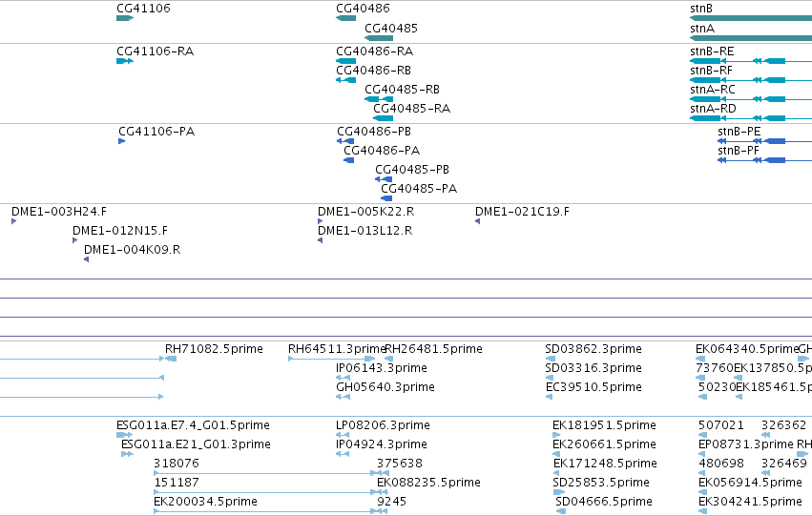Click EST RH71082.5prime
The height and width of the screenshot is (516, 812).
(214, 349)
